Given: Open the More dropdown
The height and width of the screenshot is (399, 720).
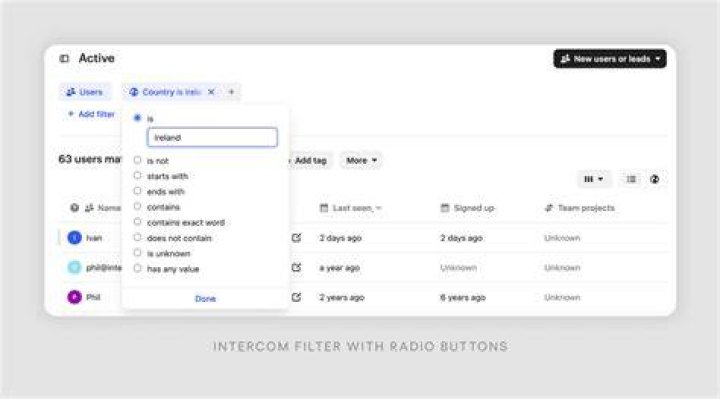Looking at the screenshot, I should coord(361,160).
